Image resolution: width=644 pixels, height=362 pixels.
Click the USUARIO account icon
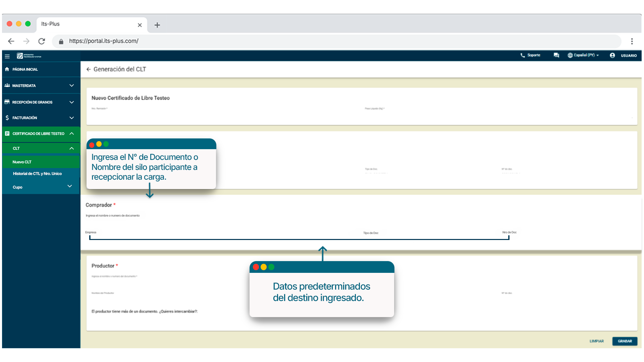(612, 55)
